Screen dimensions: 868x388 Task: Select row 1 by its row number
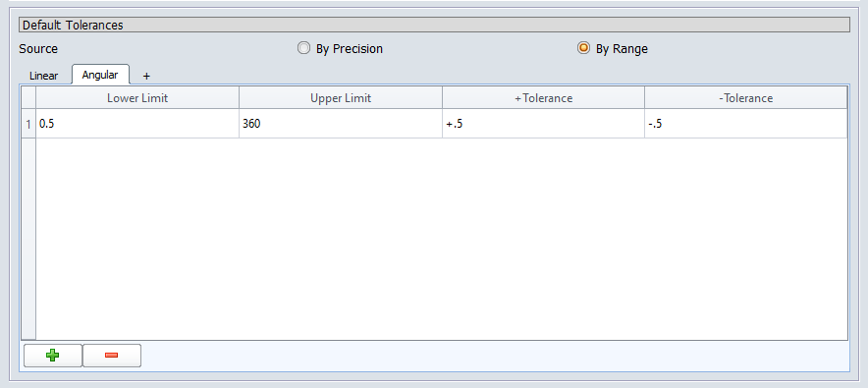pos(28,124)
